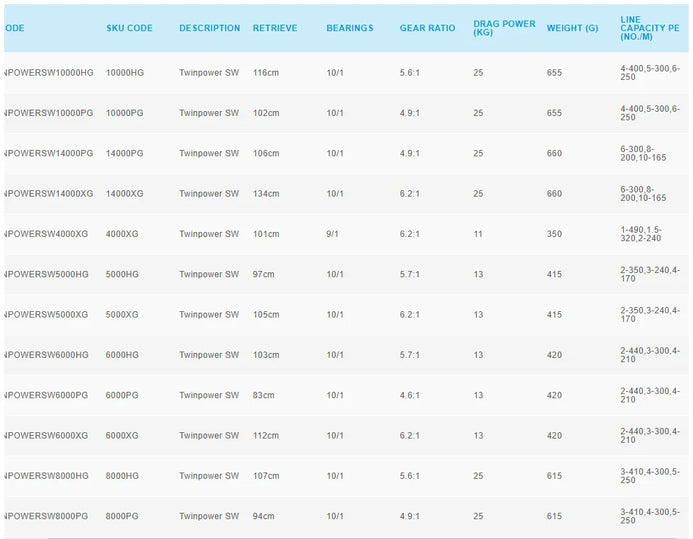This screenshot has width=693, height=539.
Task: Click the 10000HG SKU code cell
Action: (x=126, y=73)
